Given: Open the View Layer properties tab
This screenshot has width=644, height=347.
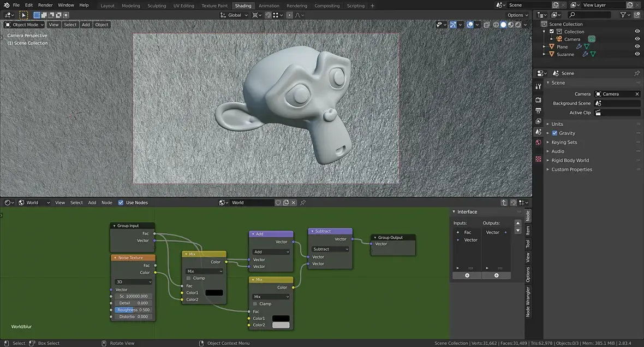Looking at the screenshot, I should [x=538, y=121].
